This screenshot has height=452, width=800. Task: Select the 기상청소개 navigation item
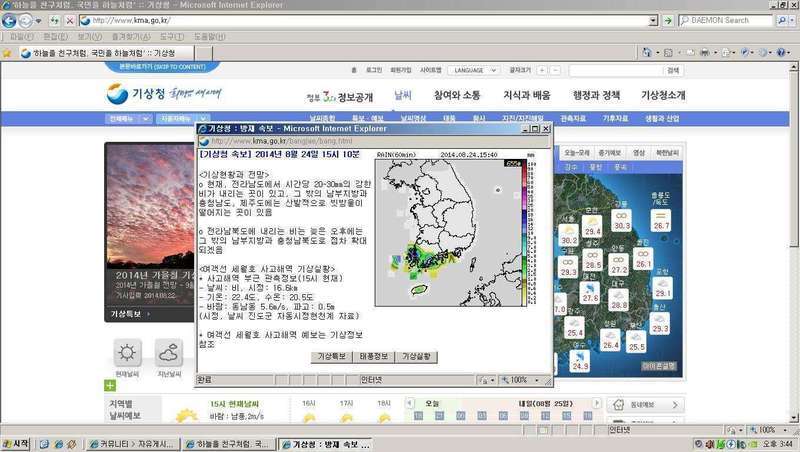pos(663,95)
